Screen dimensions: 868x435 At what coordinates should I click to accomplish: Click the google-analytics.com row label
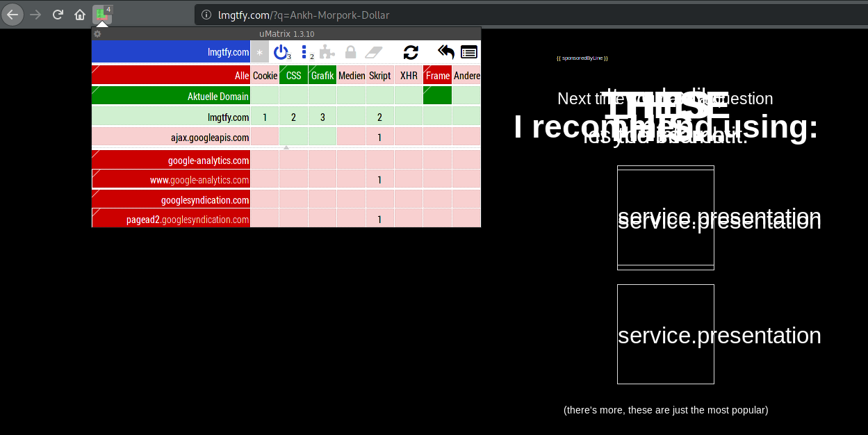(x=171, y=160)
